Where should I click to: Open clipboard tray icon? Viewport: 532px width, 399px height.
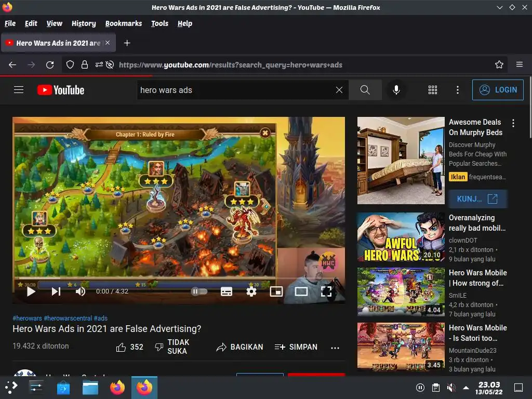pos(436,388)
